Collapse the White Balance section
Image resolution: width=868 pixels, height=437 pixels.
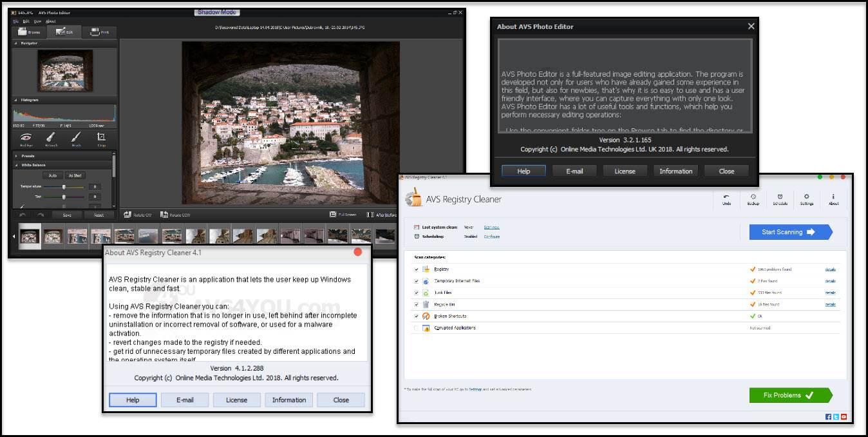[x=15, y=165]
